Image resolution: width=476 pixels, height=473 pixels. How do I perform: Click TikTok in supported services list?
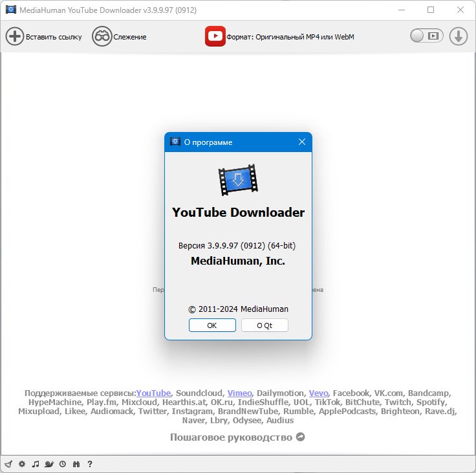click(x=327, y=402)
